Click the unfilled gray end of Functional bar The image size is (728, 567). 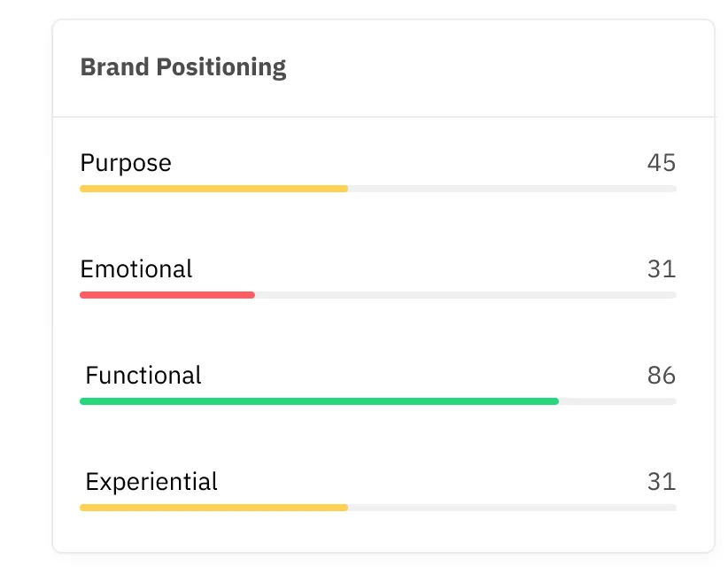point(617,401)
